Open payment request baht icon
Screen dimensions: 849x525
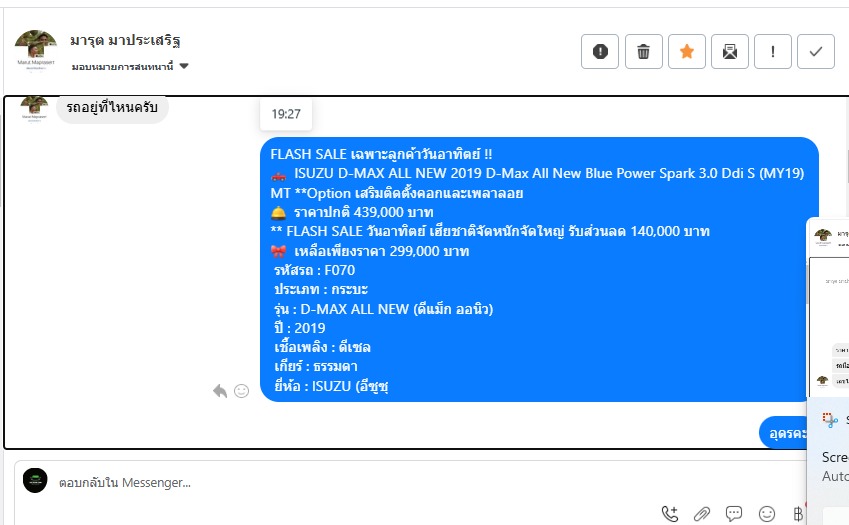tap(798, 514)
